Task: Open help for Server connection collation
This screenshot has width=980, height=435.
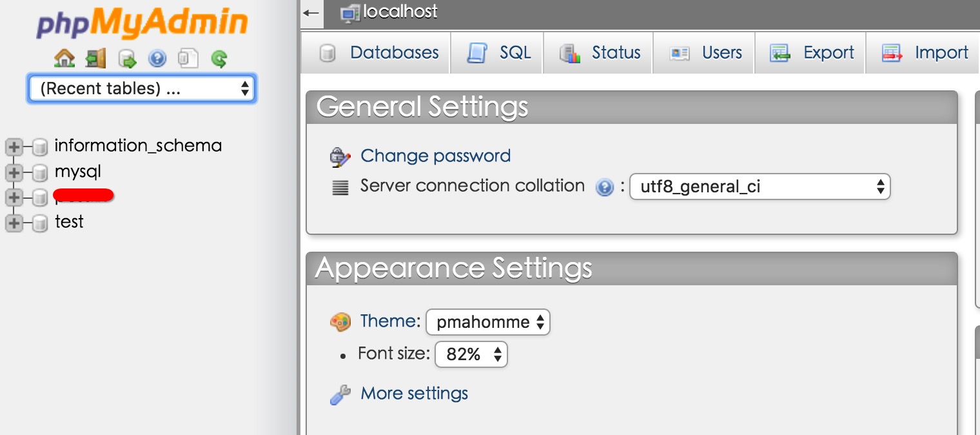Action: coord(604,188)
